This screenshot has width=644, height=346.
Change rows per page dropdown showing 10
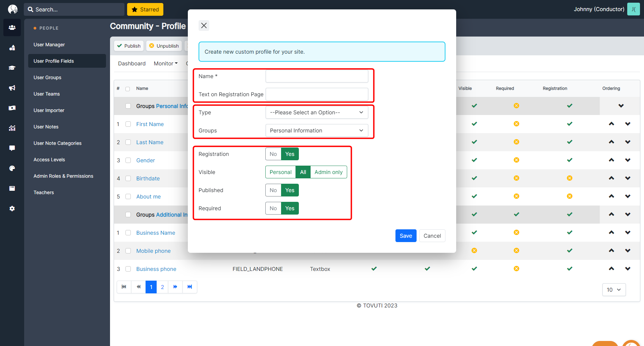[614, 290]
